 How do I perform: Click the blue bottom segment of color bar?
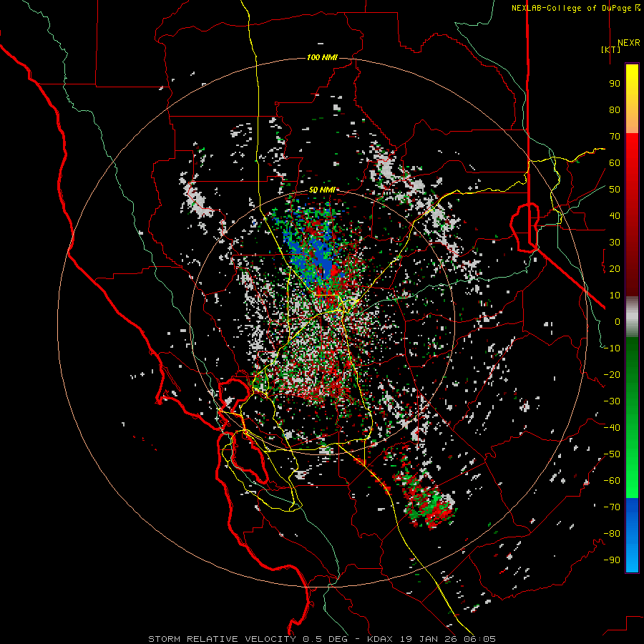coord(632,535)
